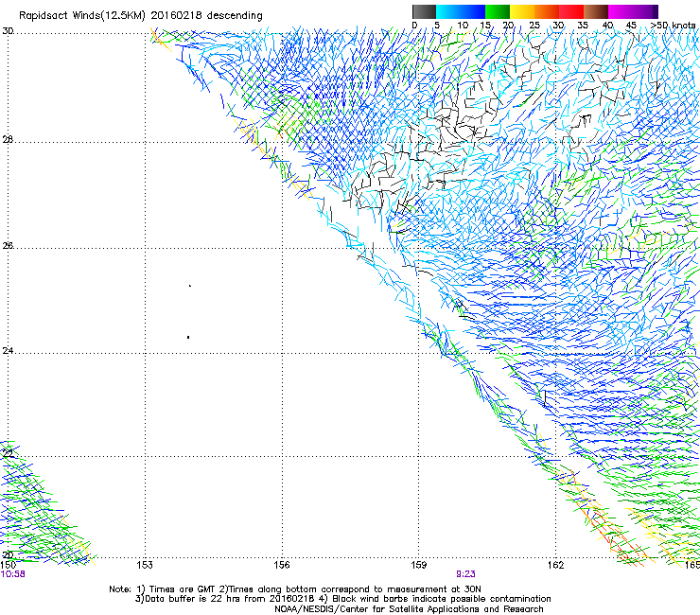Click longitude label '150' on the bottom axis
700x615 pixels.
(8, 565)
